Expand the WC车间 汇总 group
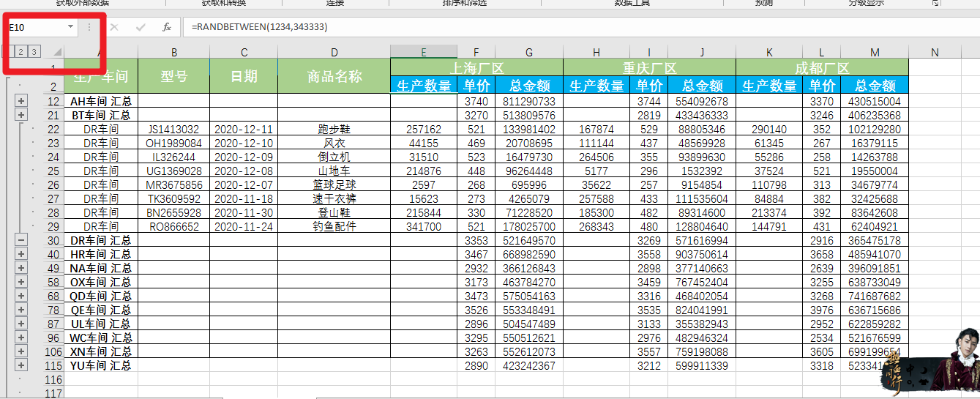This screenshot has height=399, width=980. pos(20,338)
